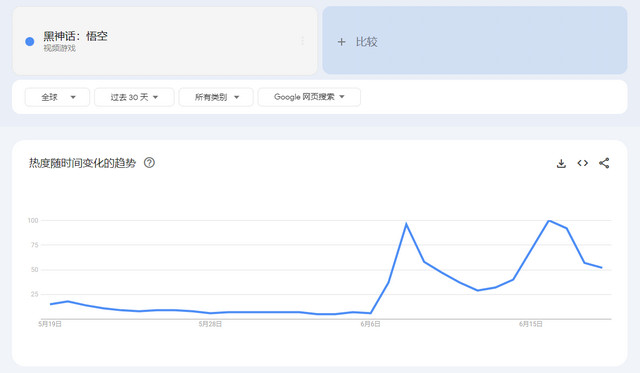Add a comparison term via 比较
This screenshot has height=373, width=640.
[475, 40]
